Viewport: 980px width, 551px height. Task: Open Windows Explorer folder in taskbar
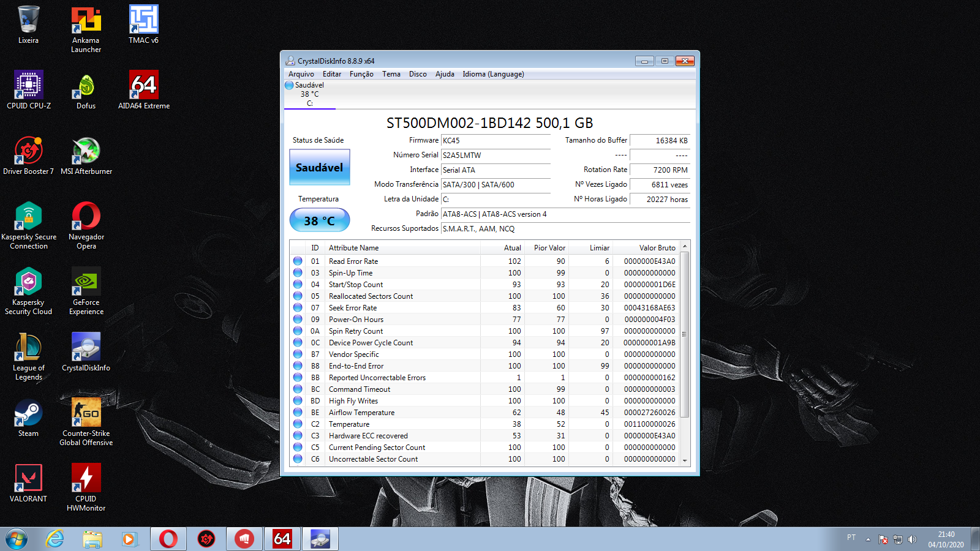click(92, 539)
